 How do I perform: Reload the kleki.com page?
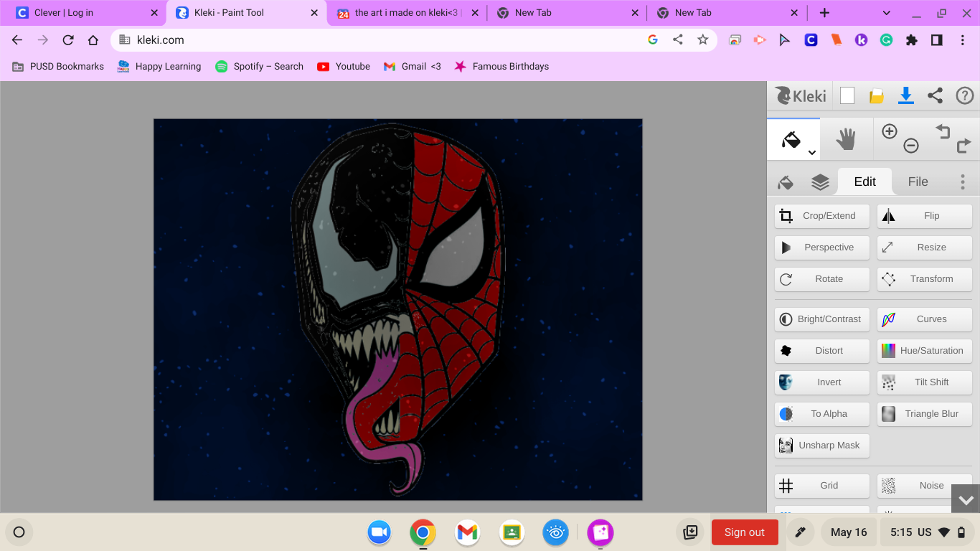click(x=68, y=40)
